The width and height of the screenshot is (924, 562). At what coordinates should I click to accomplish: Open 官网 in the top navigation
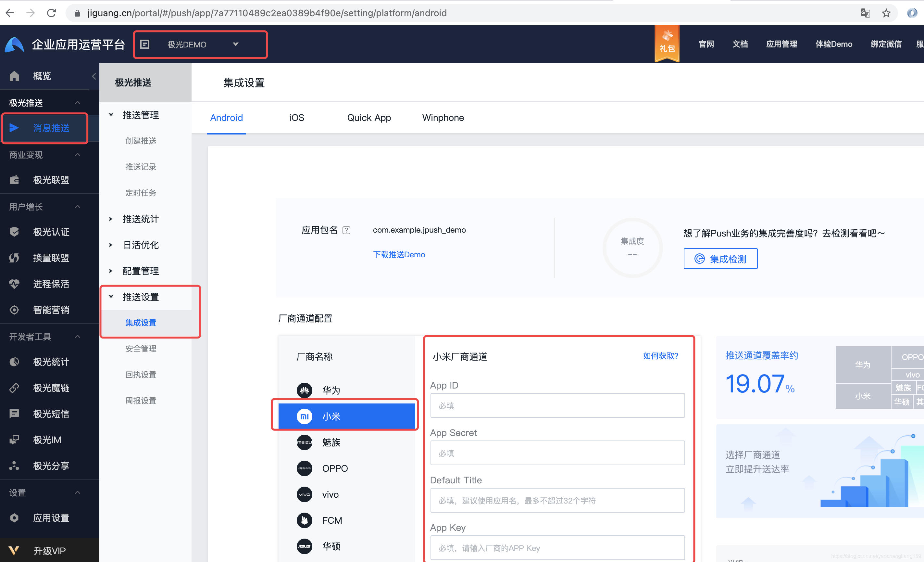point(706,44)
